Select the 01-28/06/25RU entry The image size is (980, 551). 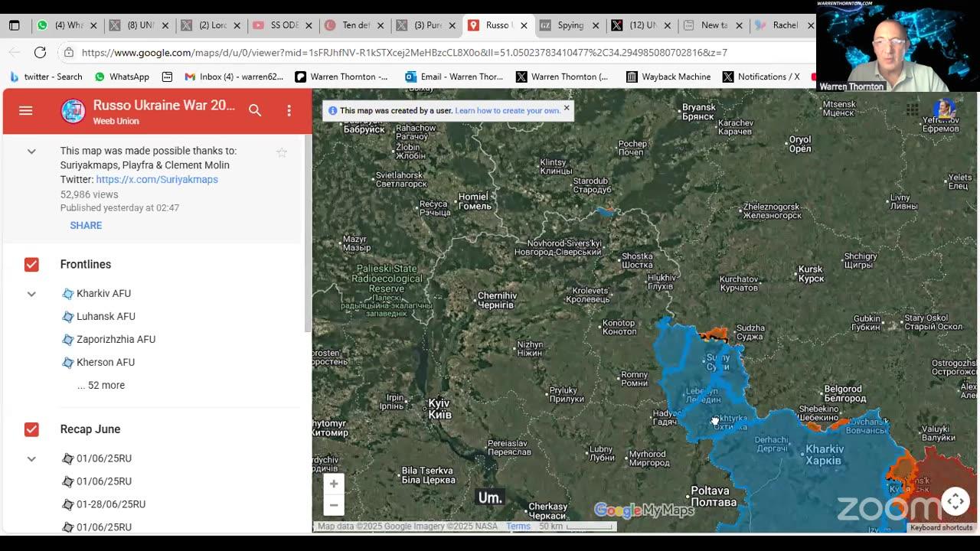(x=111, y=505)
